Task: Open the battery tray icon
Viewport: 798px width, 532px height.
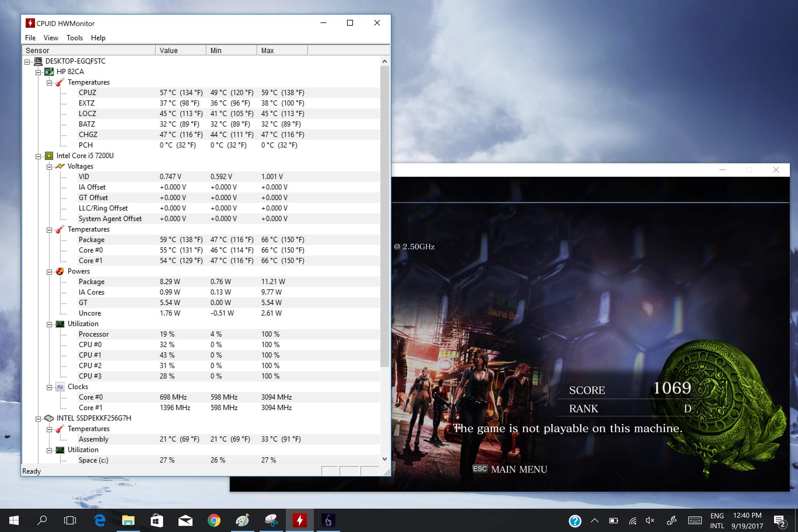Action: click(x=613, y=520)
